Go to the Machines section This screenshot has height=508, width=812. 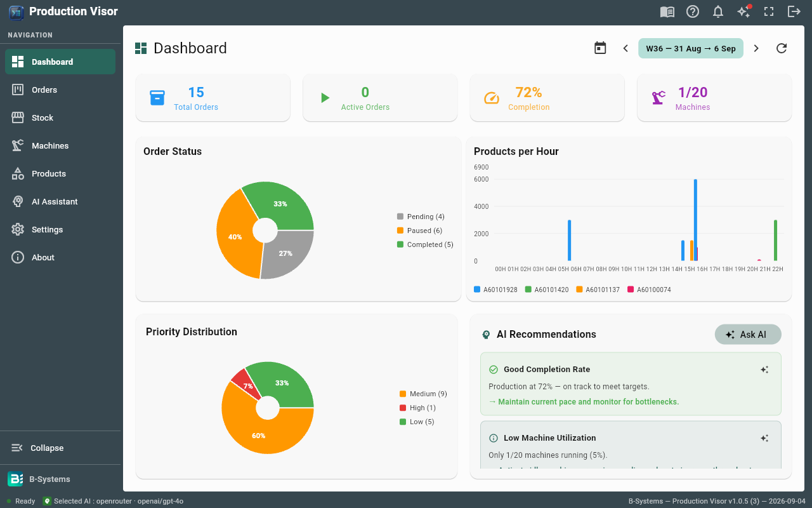tap(60, 145)
